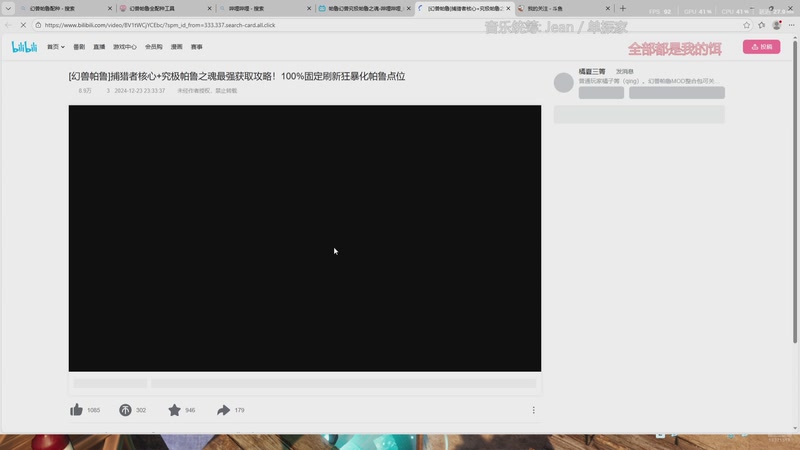Open 赛事 in the bilibili navigation
This screenshot has height=450, width=800.
197,47
